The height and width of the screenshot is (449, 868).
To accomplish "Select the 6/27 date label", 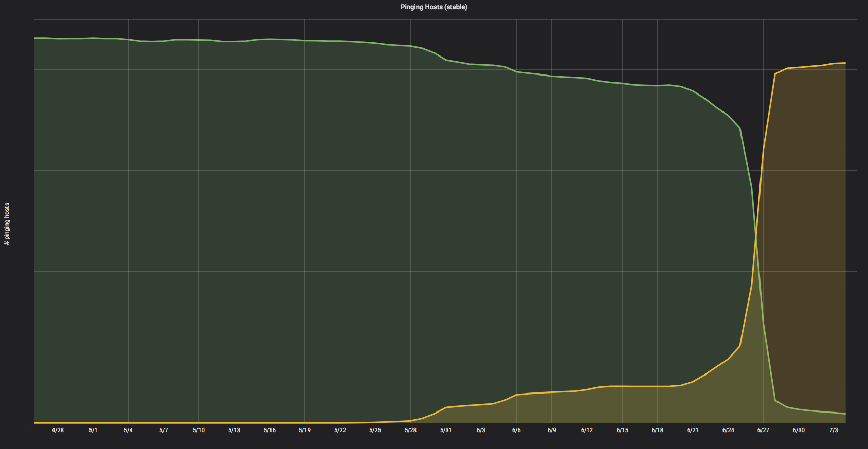I will coord(763,430).
